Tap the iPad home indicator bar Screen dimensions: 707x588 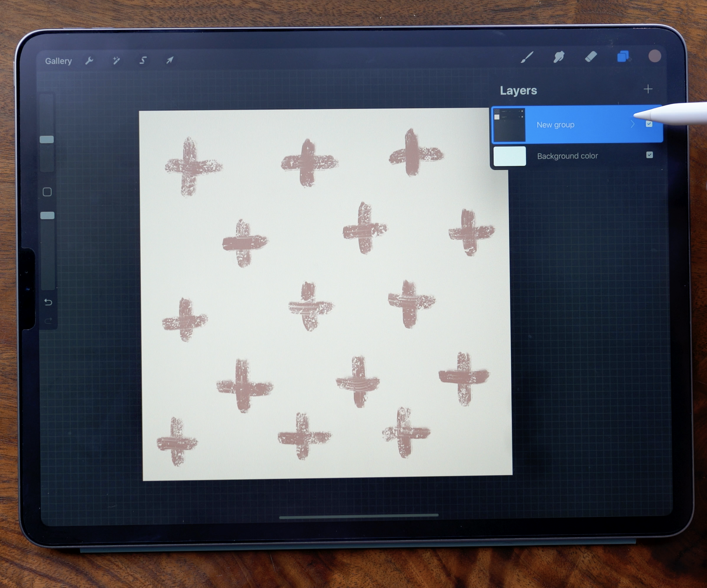point(358,517)
